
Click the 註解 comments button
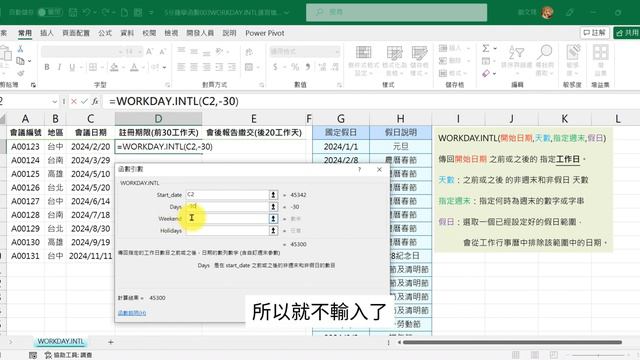(x=595, y=33)
